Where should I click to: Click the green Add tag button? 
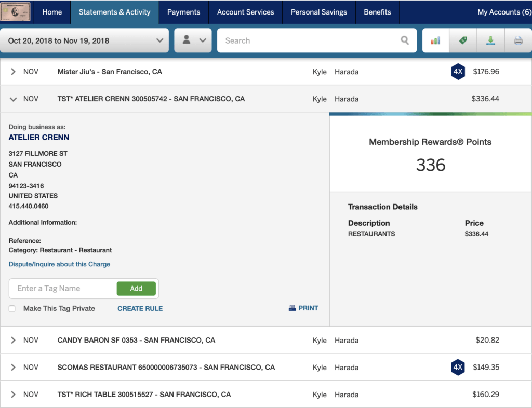pos(136,289)
